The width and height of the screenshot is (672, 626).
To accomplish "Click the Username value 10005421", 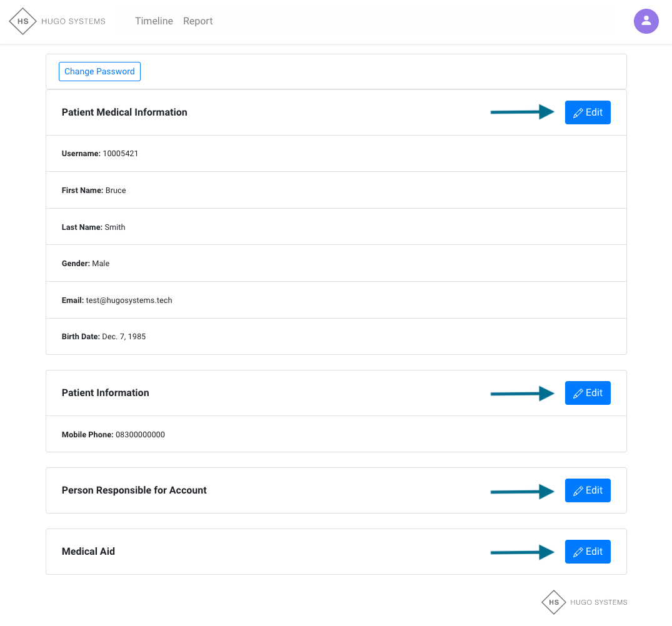I will click(120, 154).
